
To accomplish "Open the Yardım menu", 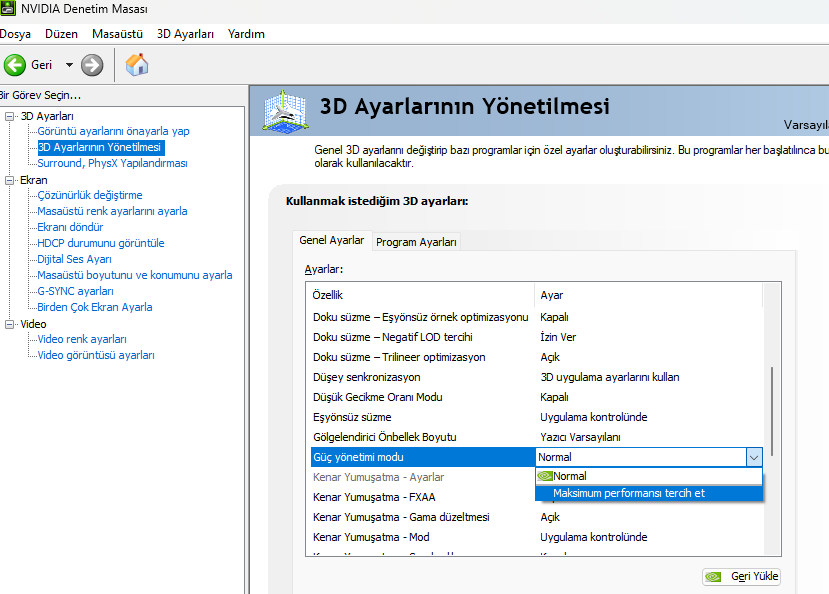I will 246,34.
